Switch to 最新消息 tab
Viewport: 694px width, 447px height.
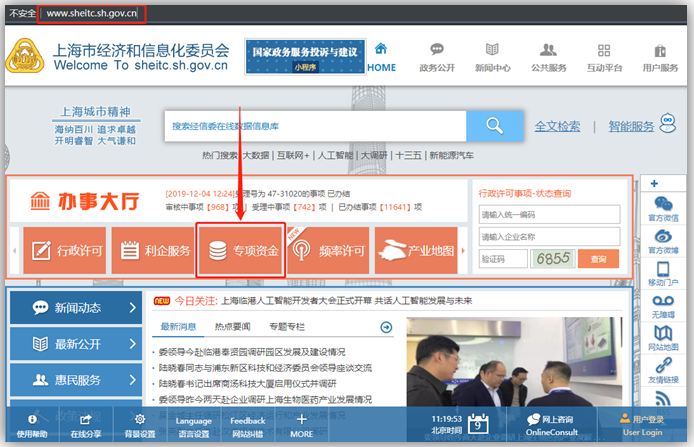[x=178, y=327]
